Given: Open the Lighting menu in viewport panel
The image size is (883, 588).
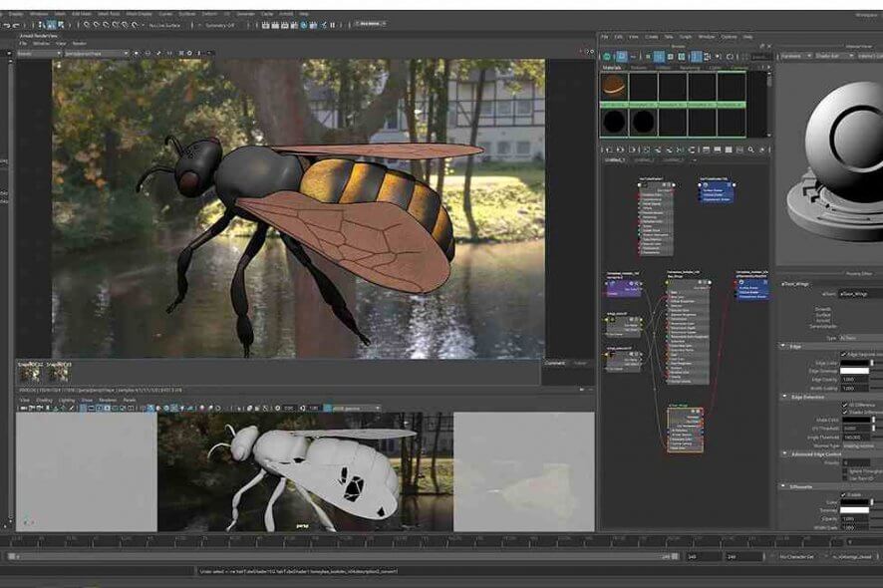Looking at the screenshot, I should click(x=67, y=400).
